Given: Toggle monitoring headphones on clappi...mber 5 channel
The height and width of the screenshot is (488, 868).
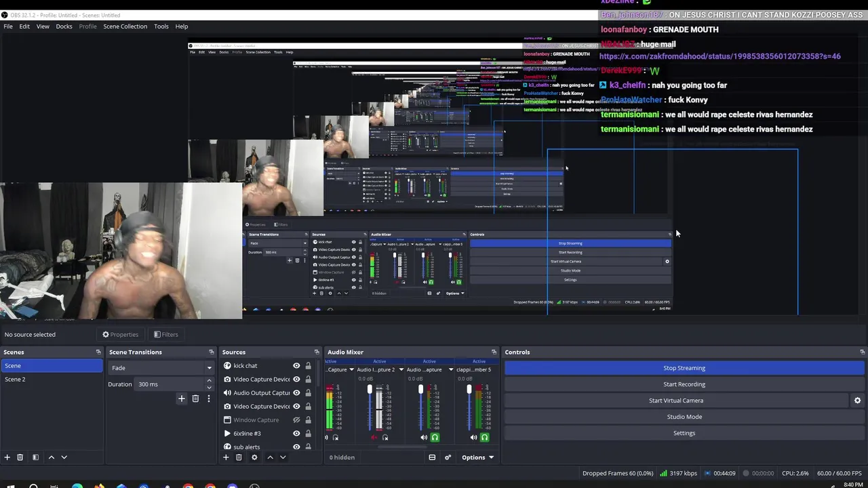Looking at the screenshot, I should coord(484,438).
